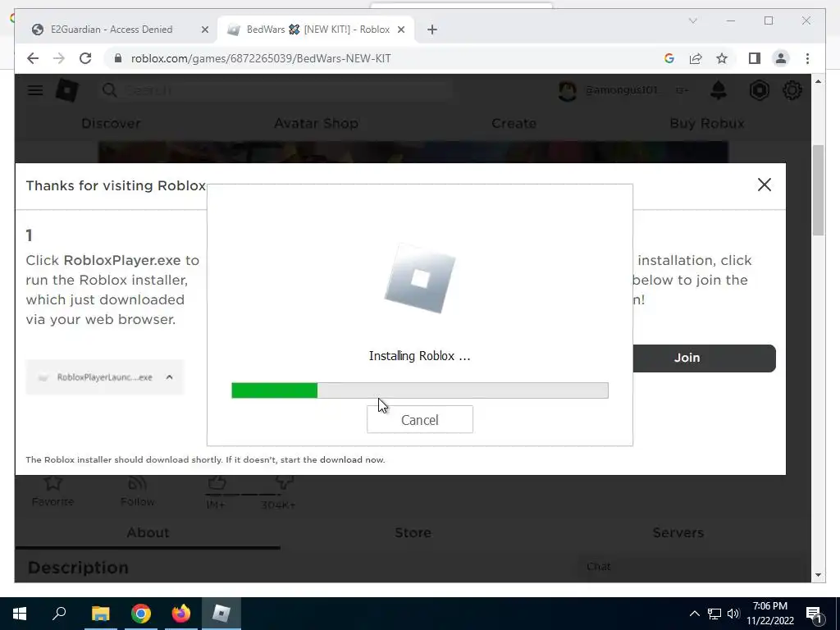Open the Buy Robux nav item
The image size is (840, 630).
pyautogui.click(x=707, y=123)
